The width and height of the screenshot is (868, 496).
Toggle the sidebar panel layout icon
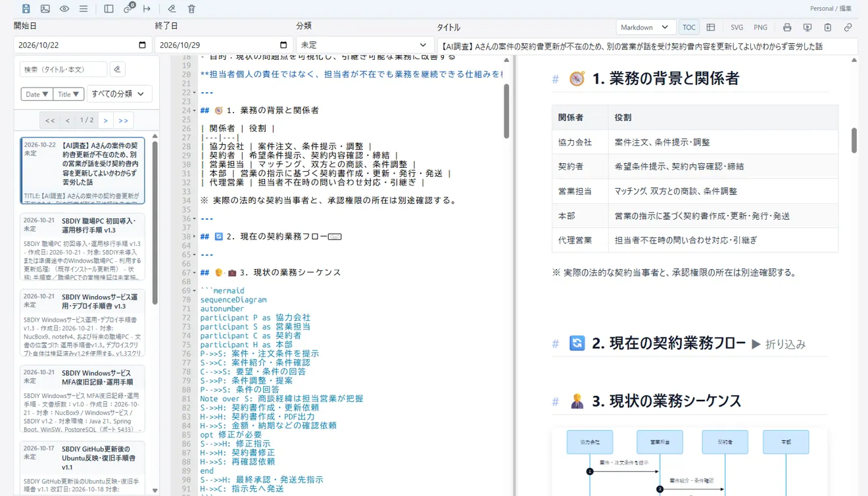[x=109, y=9]
